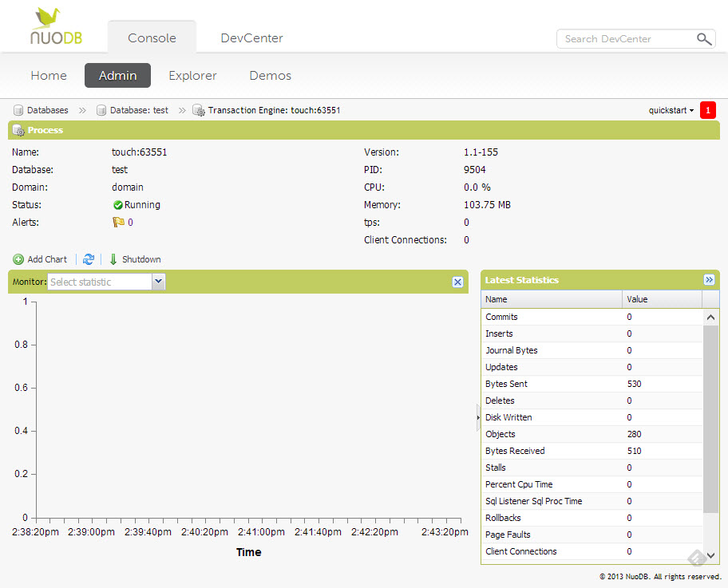Image resolution: width=728 pixels, height=588 pixels.
Task: Select the Stalls statistics row
Action: (592, 468)
